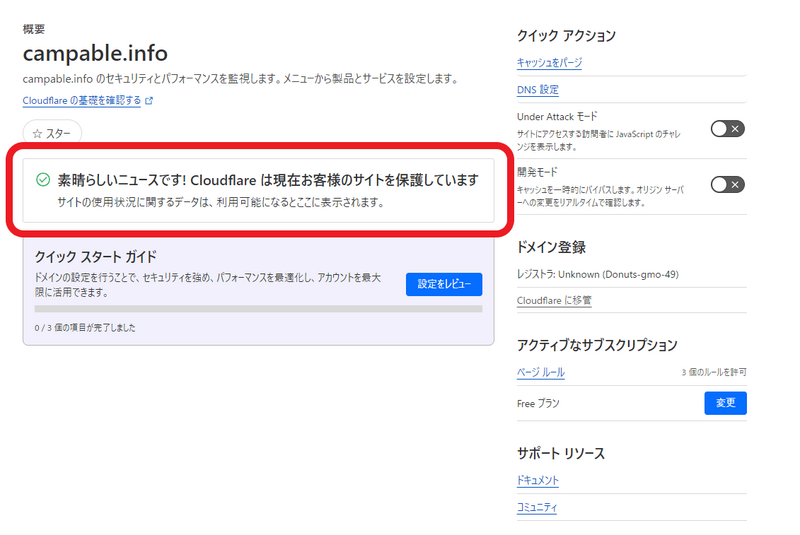This screenshot has height=535, width=800.
Task: Click Free プラン text
Action: tap(538, 403)
